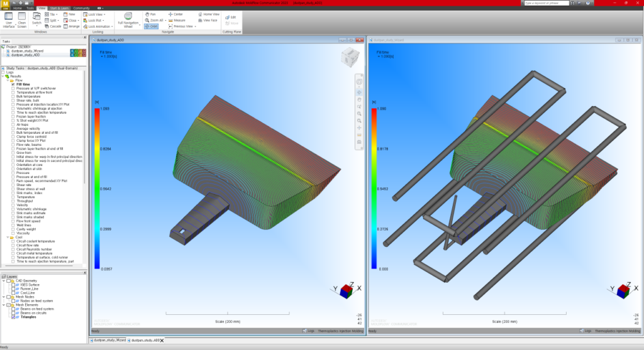Click the horizontal scrollbar under the results list
This screenshot has height=350, width=644.
pos(39,266)
